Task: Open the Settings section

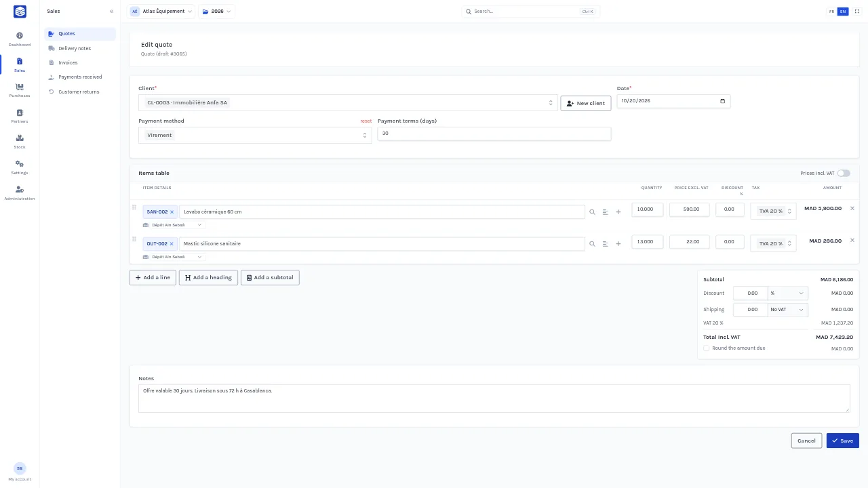Action: click(20, 167)
